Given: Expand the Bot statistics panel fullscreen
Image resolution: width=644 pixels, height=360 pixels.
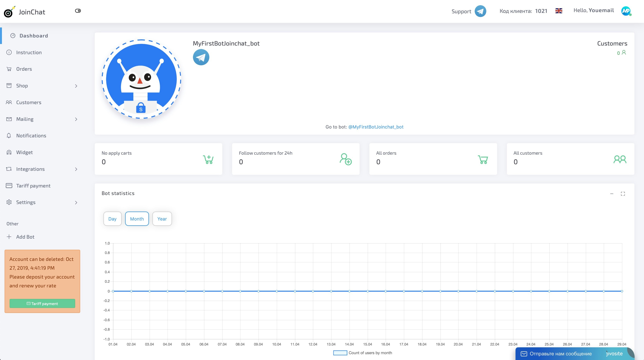Looking at the screenshot, I should tap(623, 193).
